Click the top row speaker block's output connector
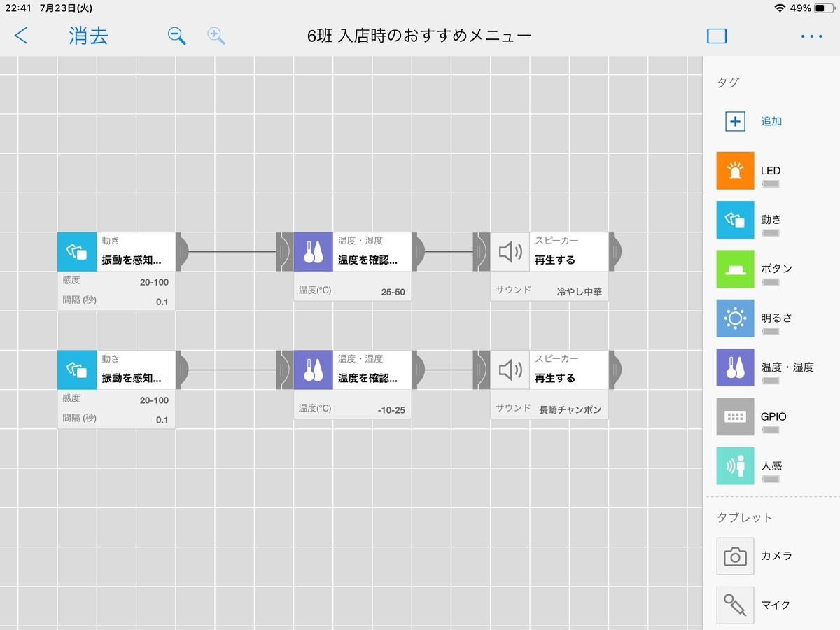 [616, 251]
